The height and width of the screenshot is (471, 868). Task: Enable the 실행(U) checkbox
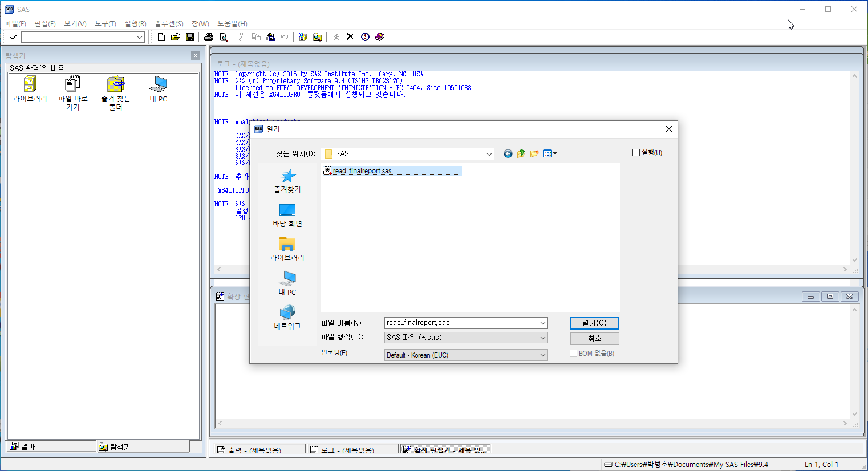click(636, 152)
